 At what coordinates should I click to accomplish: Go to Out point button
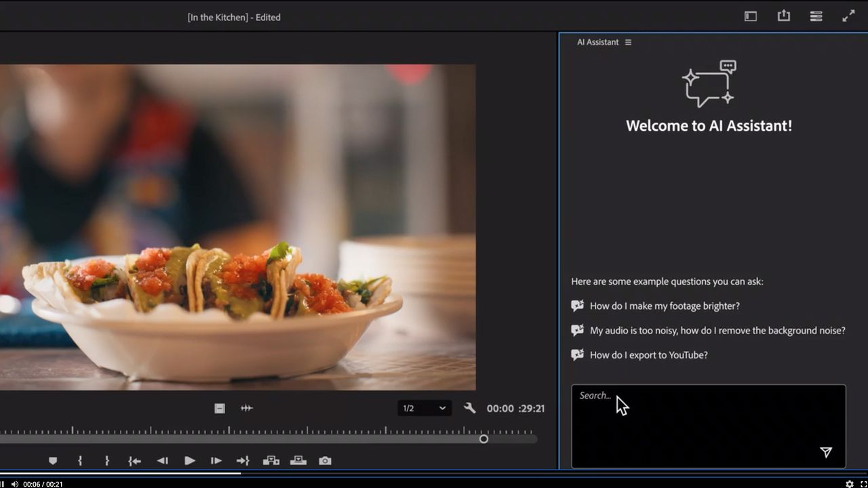(243, 461)
